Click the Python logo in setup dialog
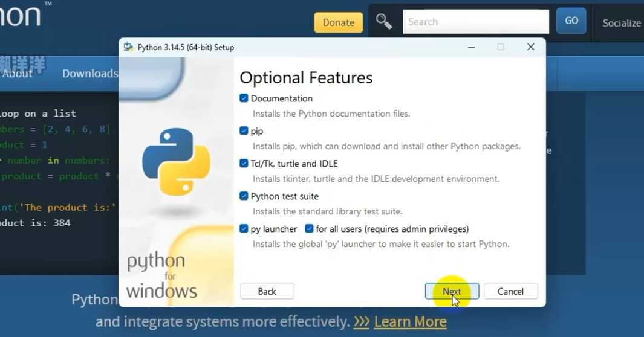Viewport: 644px width, 337px height. [176, 161]
